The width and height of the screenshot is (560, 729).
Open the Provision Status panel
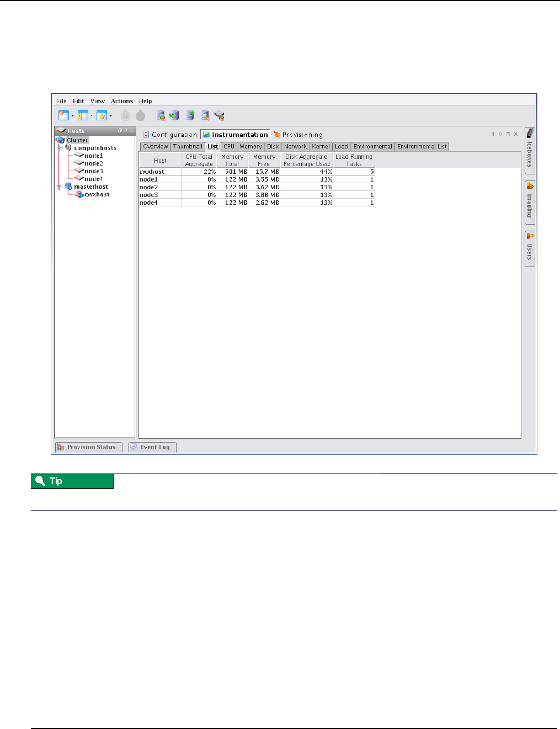click(x=89, y=447)
